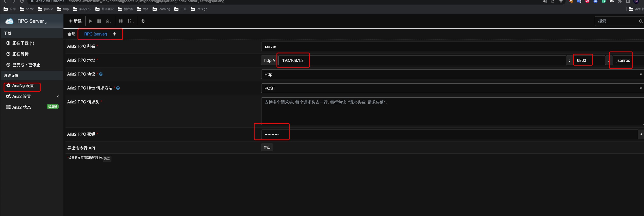The image size is (644, 216).
Task: Select the RPC (server) tab
Action: click(x=95, y=34)
